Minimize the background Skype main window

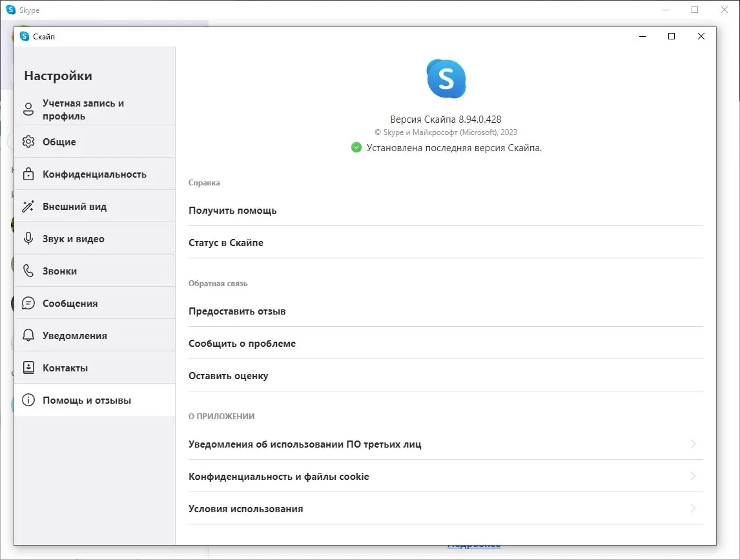point(666,10)
